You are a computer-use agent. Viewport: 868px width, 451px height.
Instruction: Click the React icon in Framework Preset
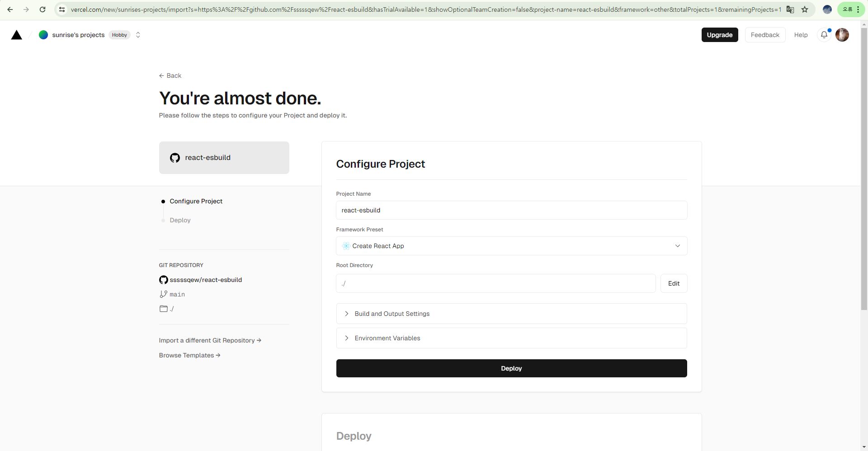coord(346,246)
